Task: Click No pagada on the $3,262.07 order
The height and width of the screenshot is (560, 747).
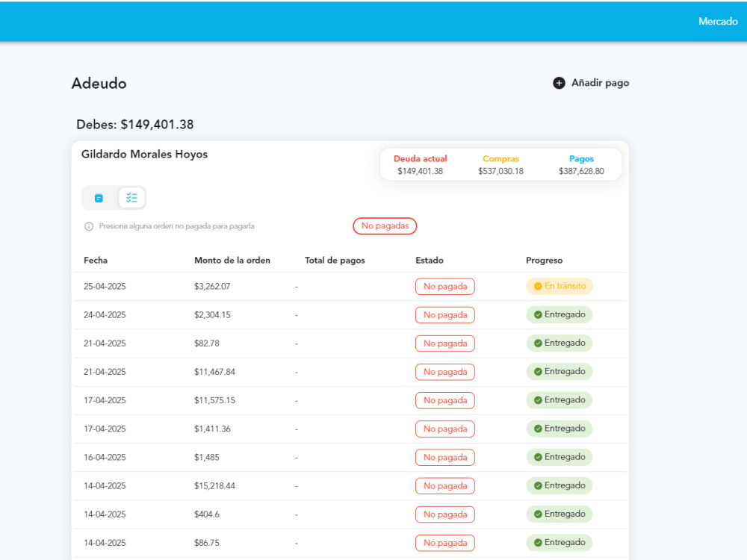Action: [445, 286]
